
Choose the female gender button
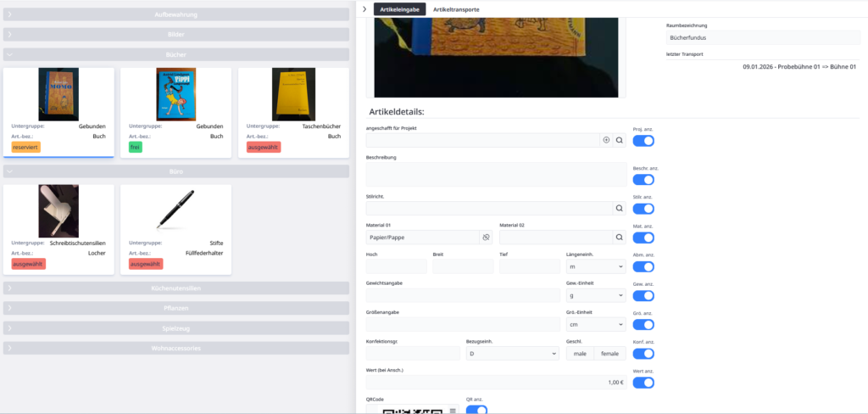[610, 354]
